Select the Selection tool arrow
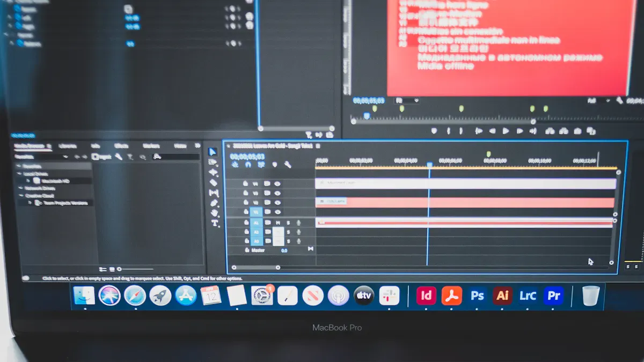The height and width of the screenshot is (362, 644). (213, 152)
